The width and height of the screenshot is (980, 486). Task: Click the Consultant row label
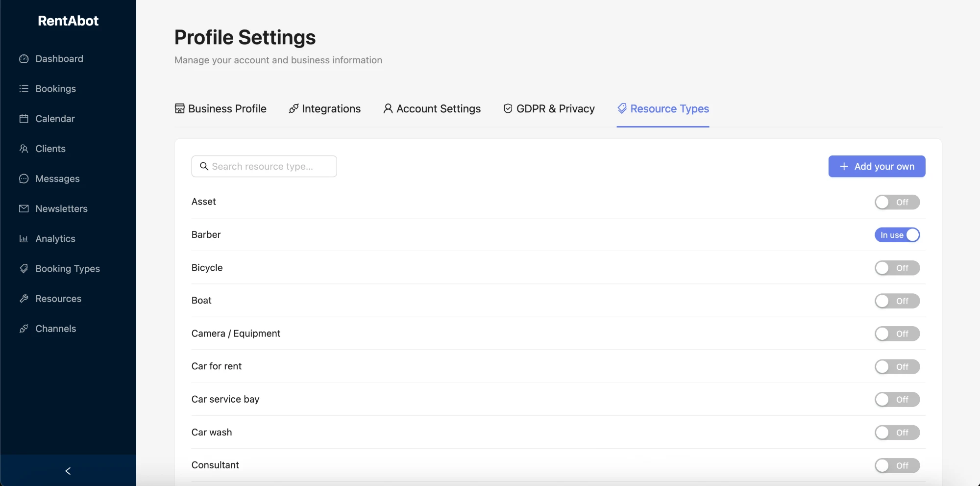pos(215,465)
